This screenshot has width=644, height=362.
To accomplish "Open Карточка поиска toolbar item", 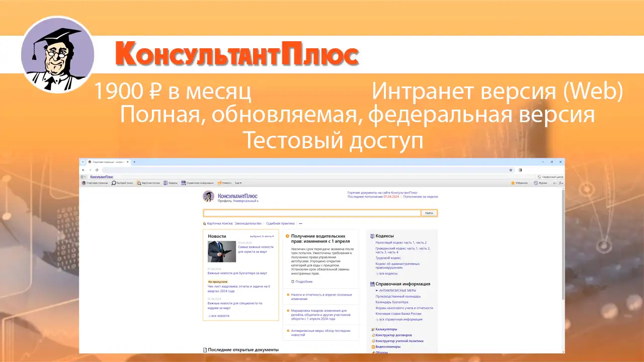I will click(x=148, y=183).
